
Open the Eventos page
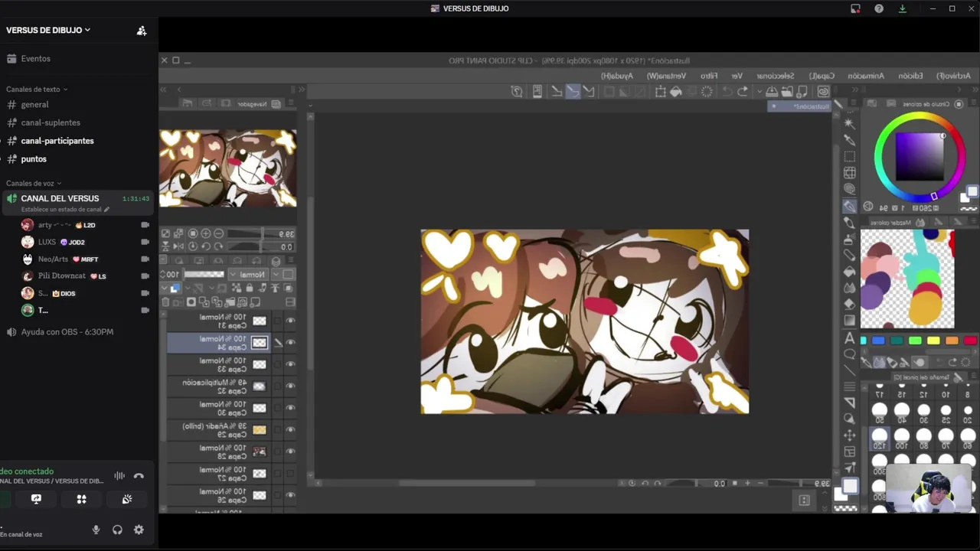35,59
